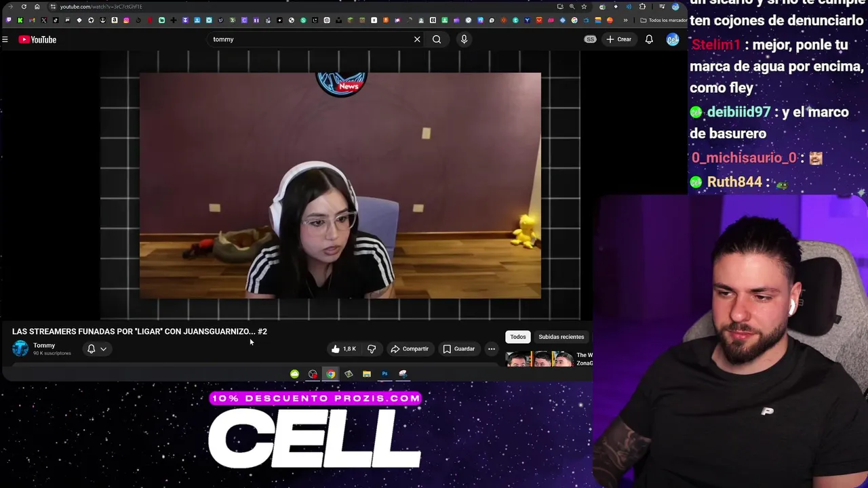Open the Tommy channel avatar
Viewport: 868px width, 488px height.
[x=20, y=348]
